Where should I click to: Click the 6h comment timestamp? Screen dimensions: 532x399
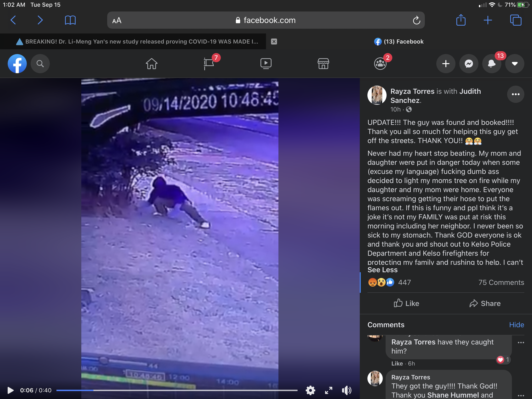pos(411,363)
